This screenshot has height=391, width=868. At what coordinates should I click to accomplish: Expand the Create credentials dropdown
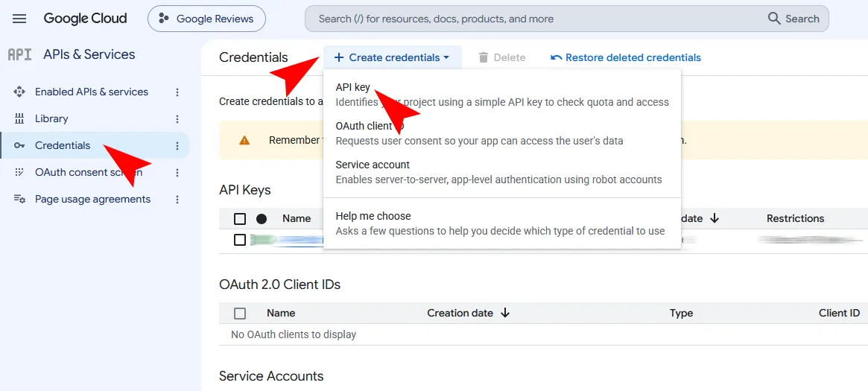click(x=392, y=57)
